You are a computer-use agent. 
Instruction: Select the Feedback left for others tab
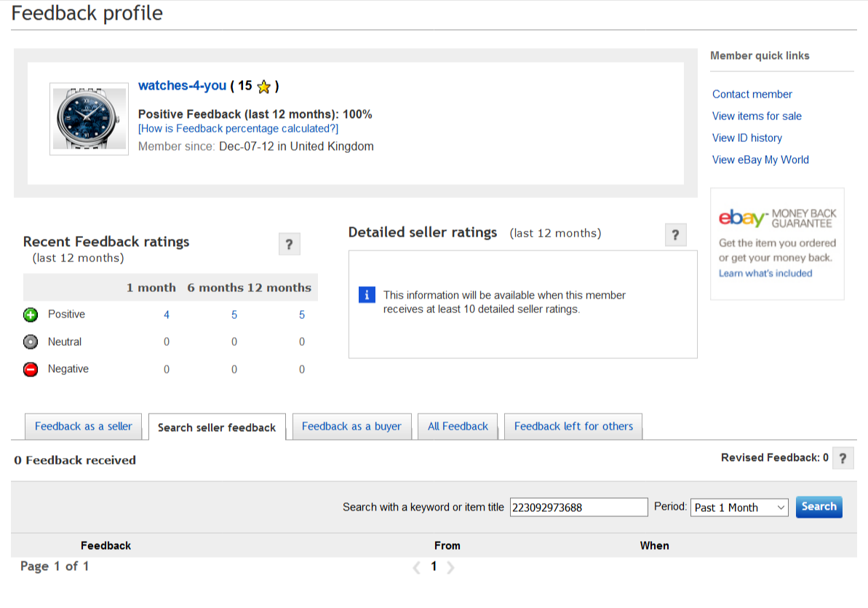pyautogui.click(x=573, y=427)
